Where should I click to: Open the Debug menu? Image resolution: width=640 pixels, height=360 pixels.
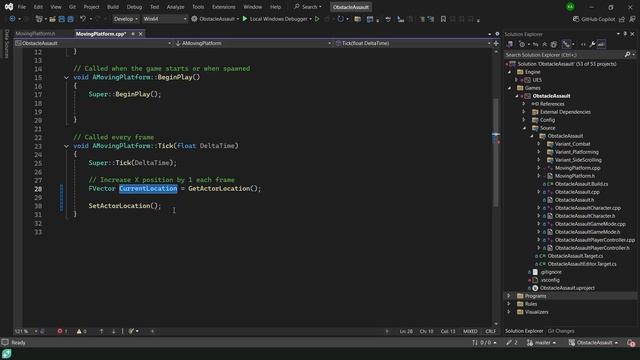134,7
